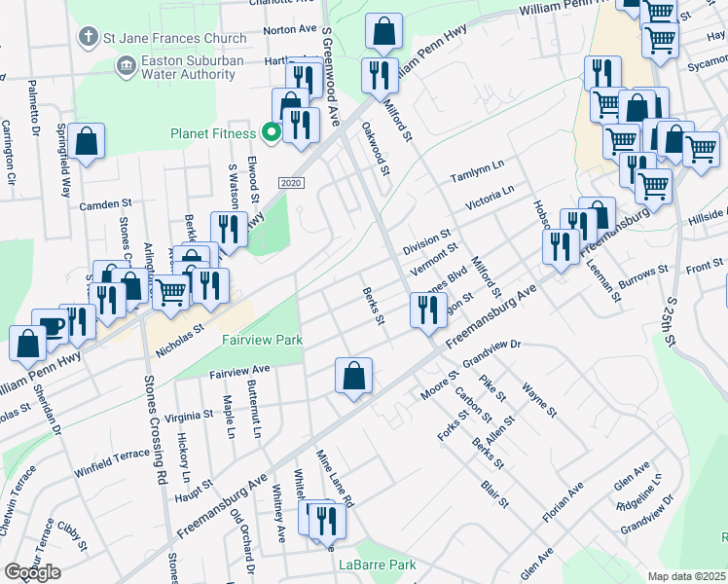Click the LaBarre Park label
The width and height of the screenshot is (728, 584).
(x=378, y=565)
